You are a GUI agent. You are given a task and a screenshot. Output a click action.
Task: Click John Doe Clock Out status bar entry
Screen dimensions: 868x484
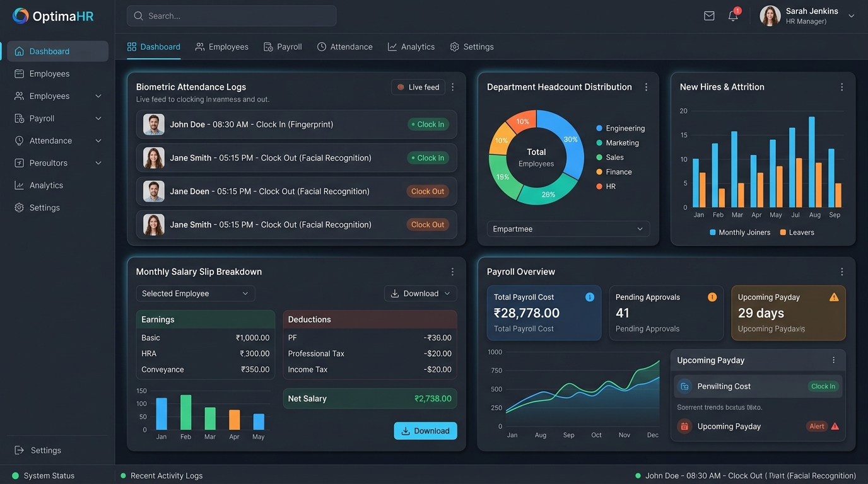(746, 476)
